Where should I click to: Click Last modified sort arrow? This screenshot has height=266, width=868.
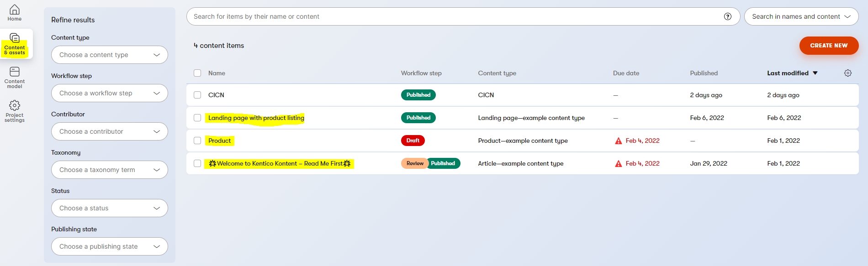(x=815, y=73)
